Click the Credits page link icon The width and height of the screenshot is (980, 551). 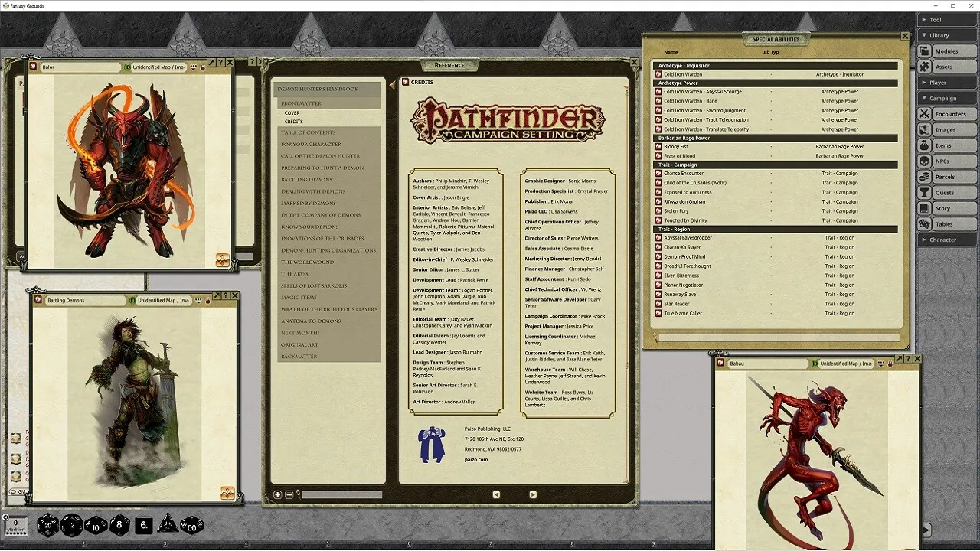[x=405, y=82]
